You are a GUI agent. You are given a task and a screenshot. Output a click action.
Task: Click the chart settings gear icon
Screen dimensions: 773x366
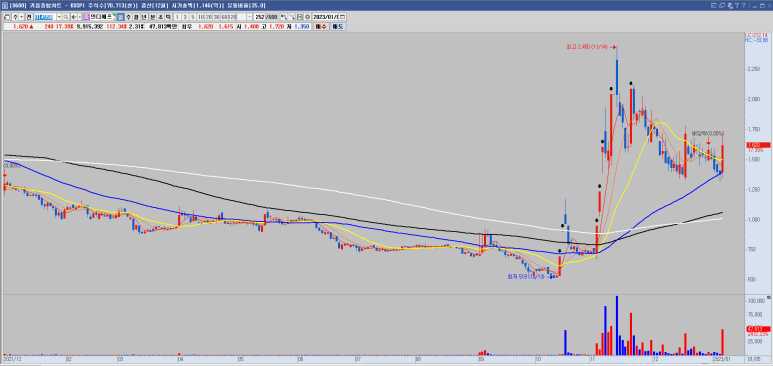(307, 17)
